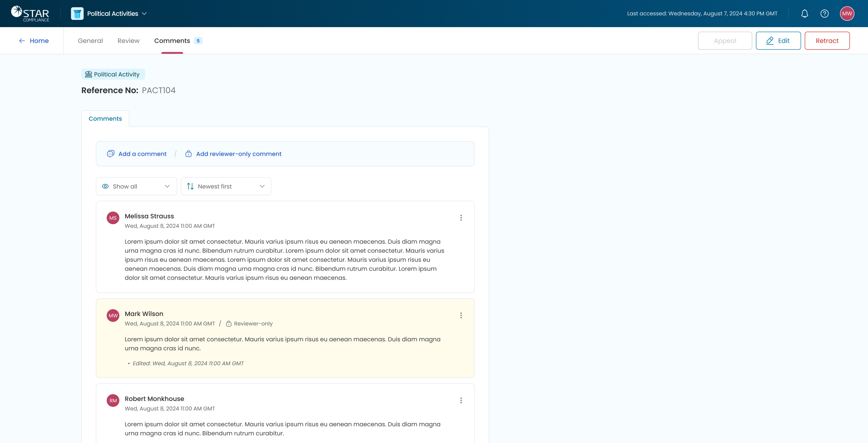Click the reviewer-only lock icon

pyautogui.click(x=228, y=324)
